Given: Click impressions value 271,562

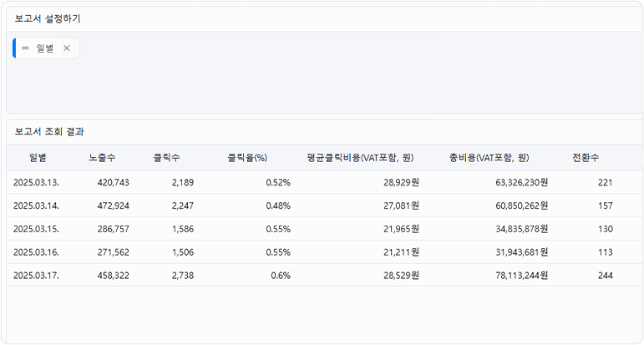Looking at the screenshot, I should coord(114,252).
